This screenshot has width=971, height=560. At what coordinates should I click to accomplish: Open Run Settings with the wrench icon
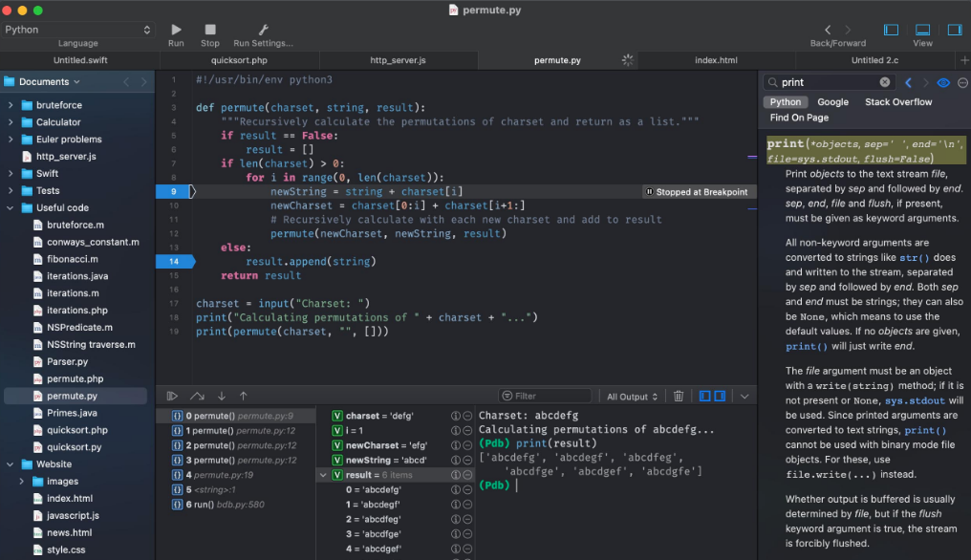click(x=263, y=31)
